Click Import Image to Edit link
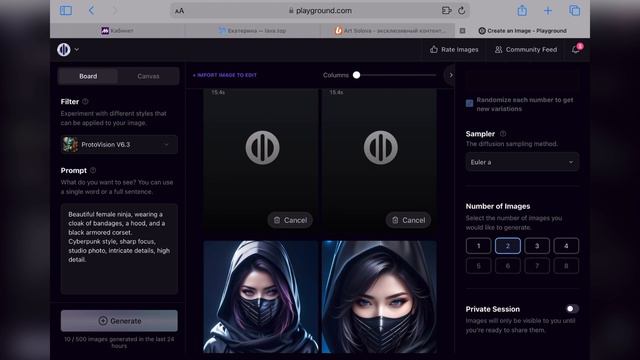This screenshot has height=360, width=640. [x=224, y=75]
